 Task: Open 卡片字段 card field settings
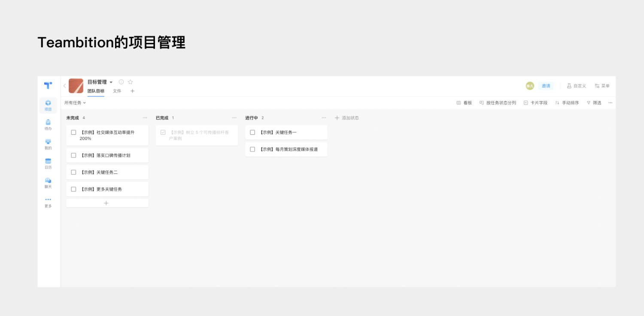point(535,103)
